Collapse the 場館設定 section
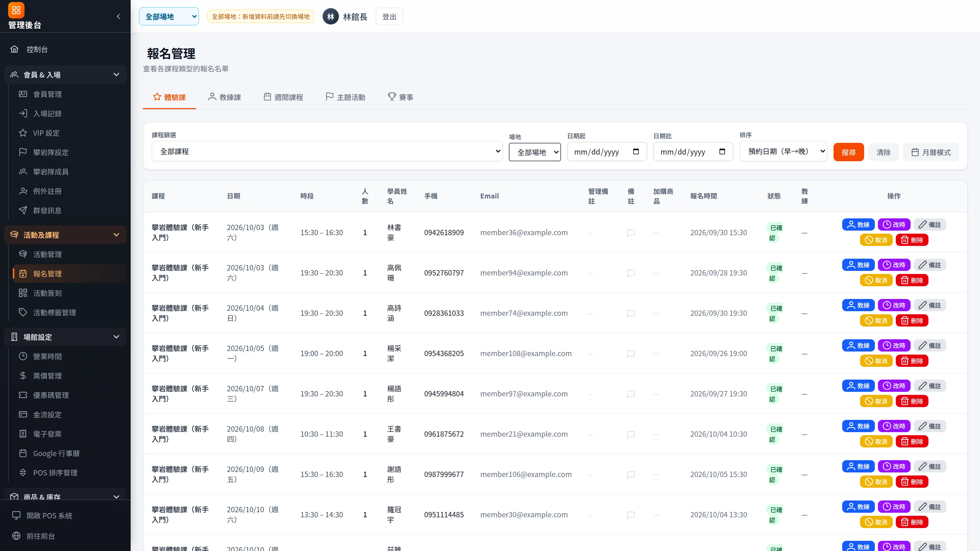980x551 pixels. point(65,337)
